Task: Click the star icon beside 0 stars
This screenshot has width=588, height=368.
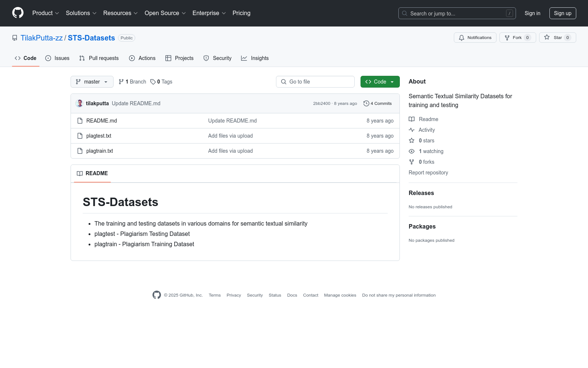Action: click(x=412, y=141)
